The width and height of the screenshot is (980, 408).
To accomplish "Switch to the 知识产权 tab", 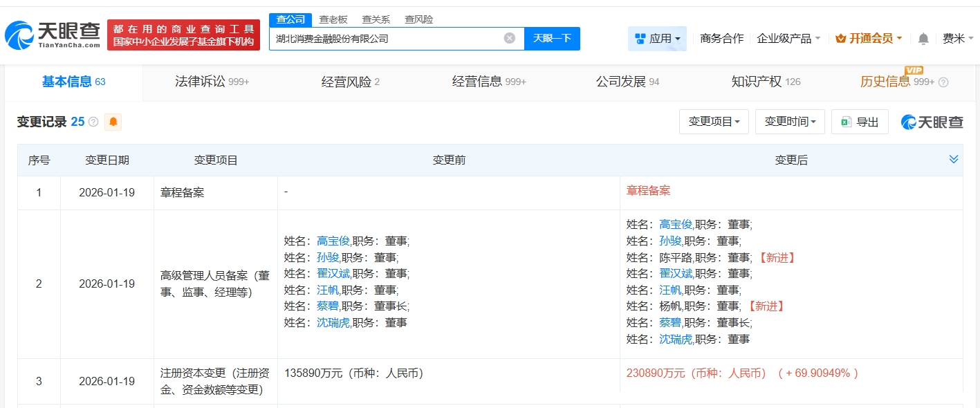I will (766, 82).
